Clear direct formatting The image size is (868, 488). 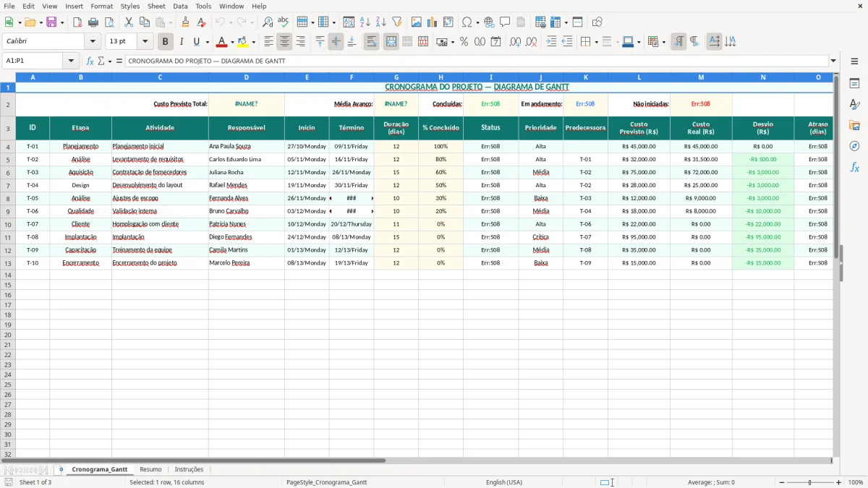(201, 22)
